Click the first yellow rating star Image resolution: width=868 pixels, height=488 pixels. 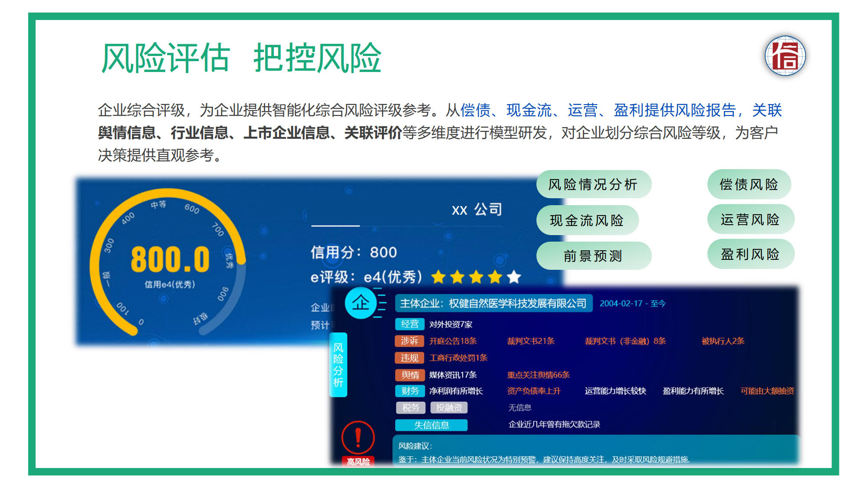(x=438, y=277)
